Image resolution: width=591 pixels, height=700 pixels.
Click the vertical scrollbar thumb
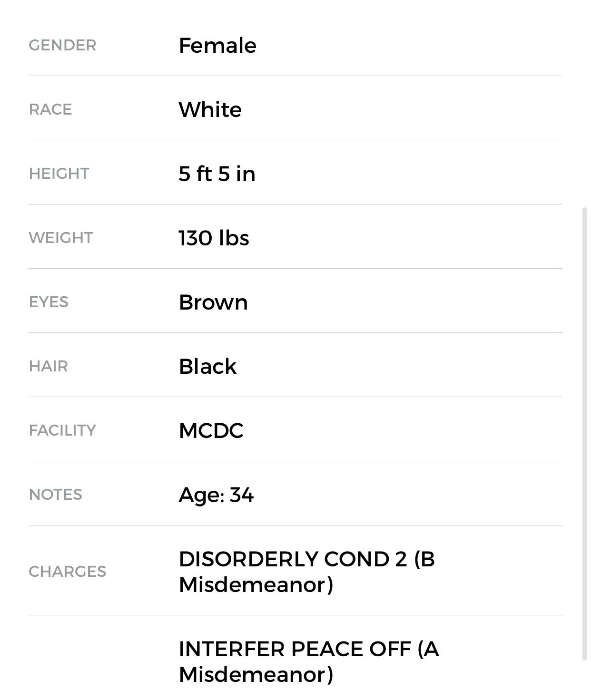click(x=585, y=433)
